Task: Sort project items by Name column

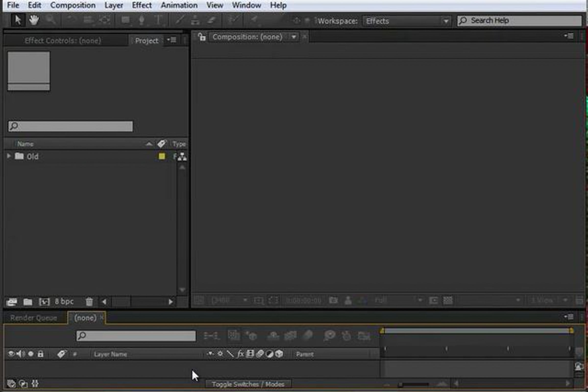Action: (x=25, y=144)
